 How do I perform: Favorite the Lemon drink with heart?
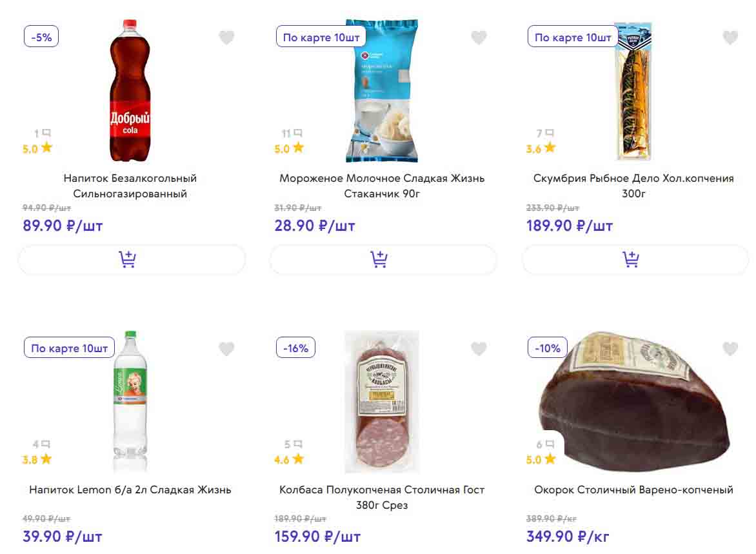pyautogui.click(x=226, y=350)
